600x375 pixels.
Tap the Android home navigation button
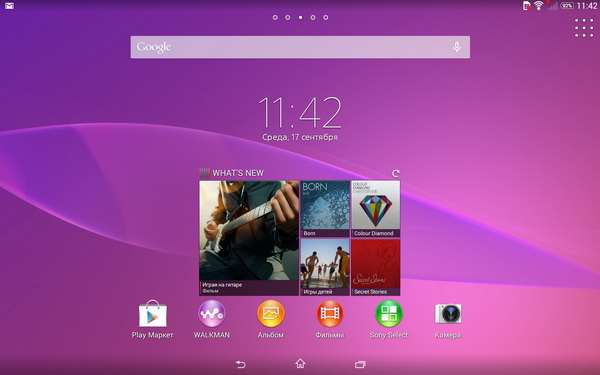[300, 364]
